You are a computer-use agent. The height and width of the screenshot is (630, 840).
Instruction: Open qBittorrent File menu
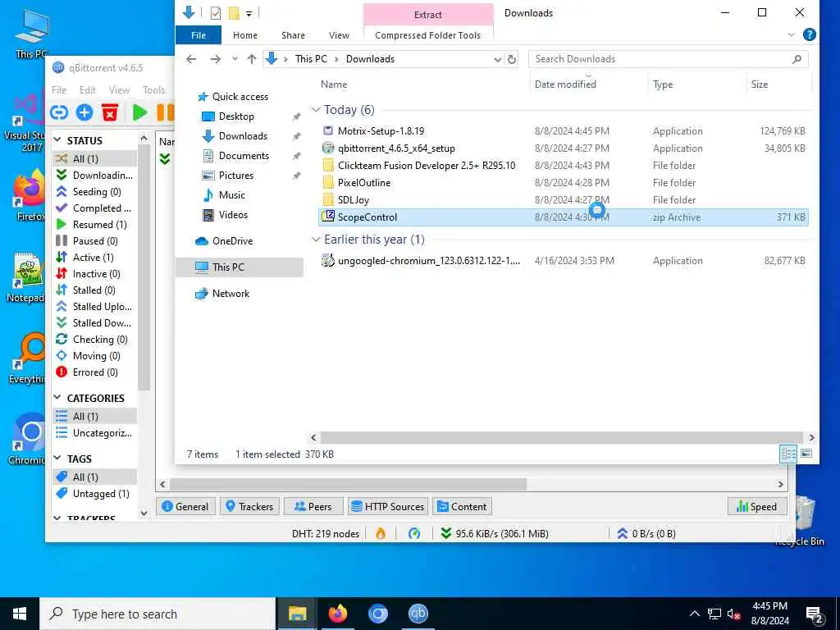point(59,90)
